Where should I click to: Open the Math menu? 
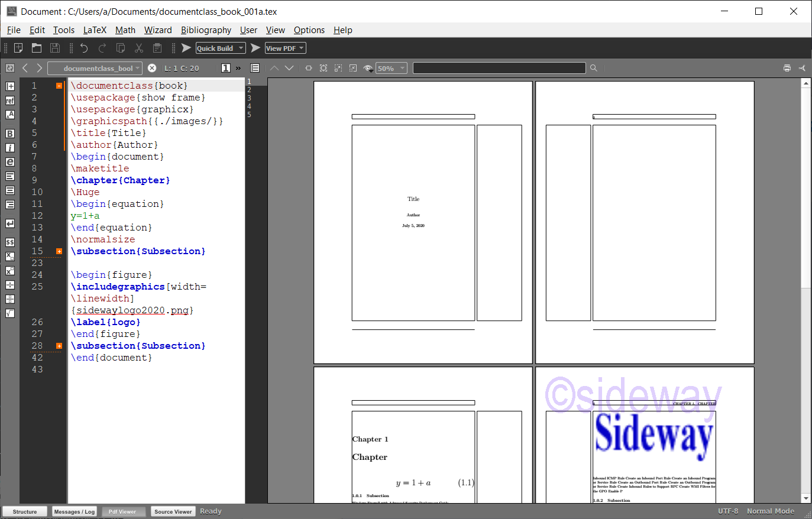pos(125,30)
